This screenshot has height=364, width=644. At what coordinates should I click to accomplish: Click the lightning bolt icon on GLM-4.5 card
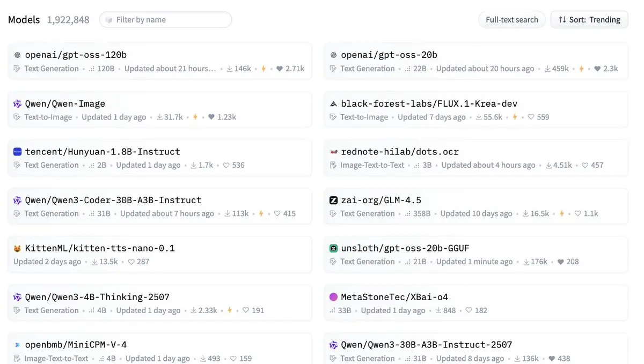pos(562,213)
